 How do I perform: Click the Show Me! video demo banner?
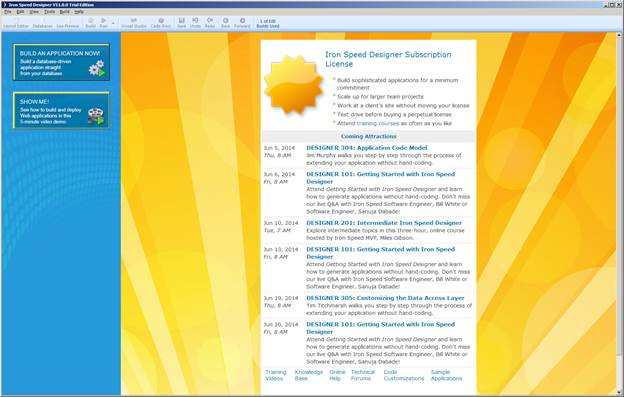(61, 110)
